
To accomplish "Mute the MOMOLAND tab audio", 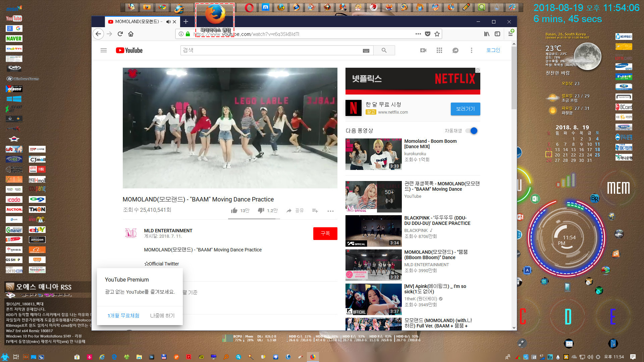I will tap(168, 22).
